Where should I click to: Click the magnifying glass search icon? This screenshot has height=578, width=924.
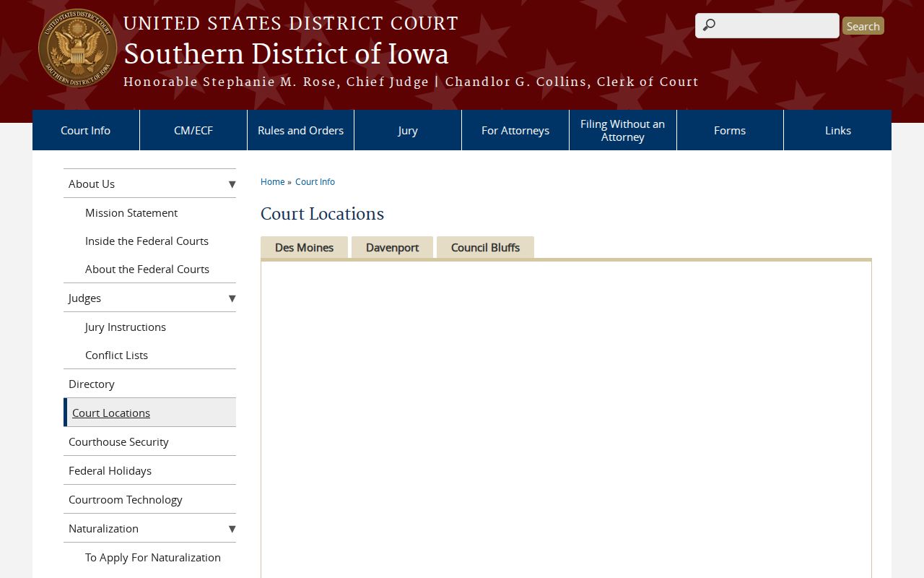[x=709, y=25]
